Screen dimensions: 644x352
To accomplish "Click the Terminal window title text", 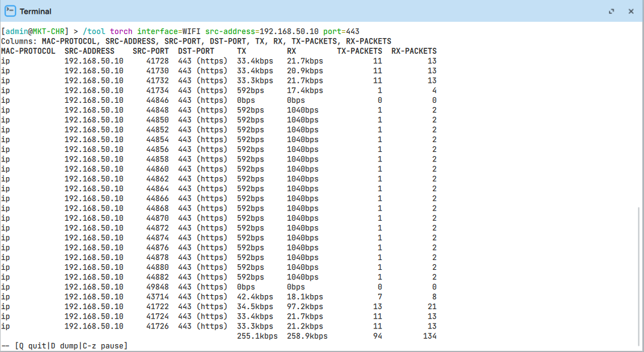I will point(35,11).
